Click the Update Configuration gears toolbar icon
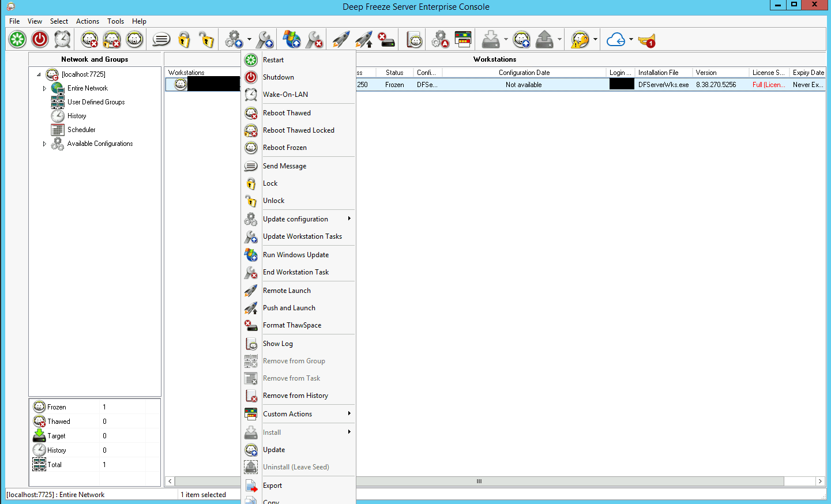Viewport: 831px width, 504px height. [x=234, y=39]
